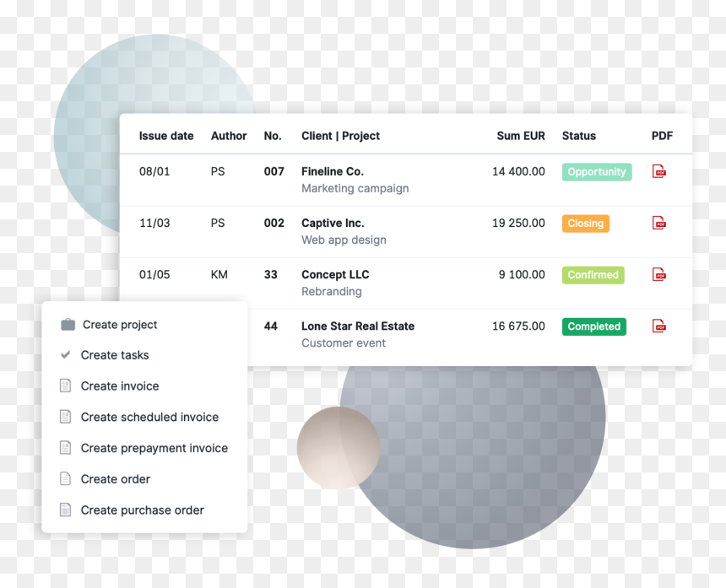Screen dimensions: 726x588
Task: Click number 44 cell
Action: pyautogui.click(x=271, y=326)
